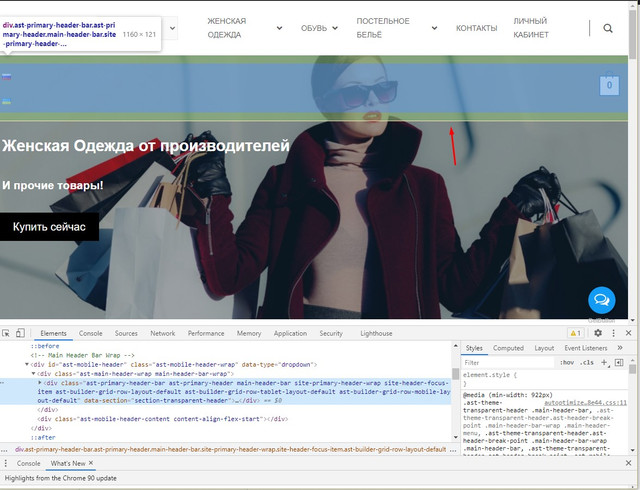
Task: Toggle the device toolbar icon in DevTools
Action: point(20,333)
